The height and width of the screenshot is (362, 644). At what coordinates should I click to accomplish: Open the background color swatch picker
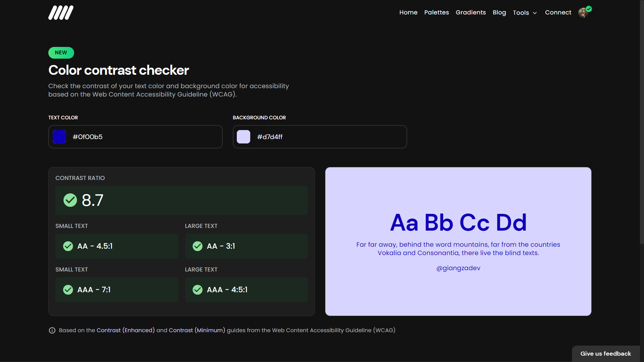[x=244, y=137]
